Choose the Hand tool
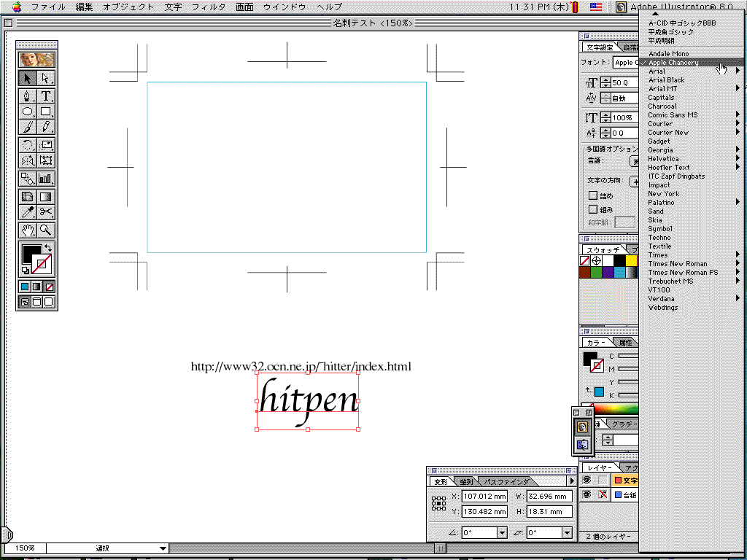Screen dimensions: 747x560 (27, 230)
